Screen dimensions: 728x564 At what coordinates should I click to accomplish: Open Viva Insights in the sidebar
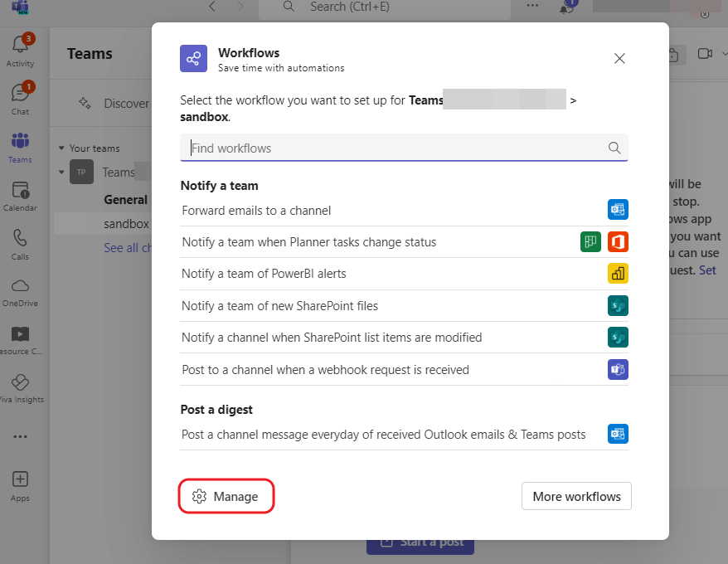pyautogui.click(x=20, y=389)
